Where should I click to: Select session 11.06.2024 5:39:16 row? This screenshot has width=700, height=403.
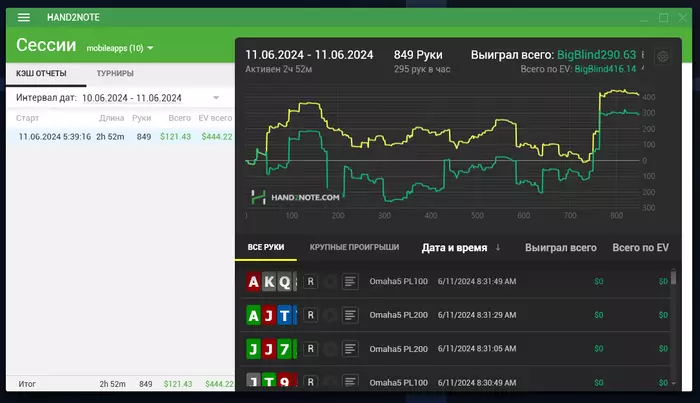tap(121, 137)
